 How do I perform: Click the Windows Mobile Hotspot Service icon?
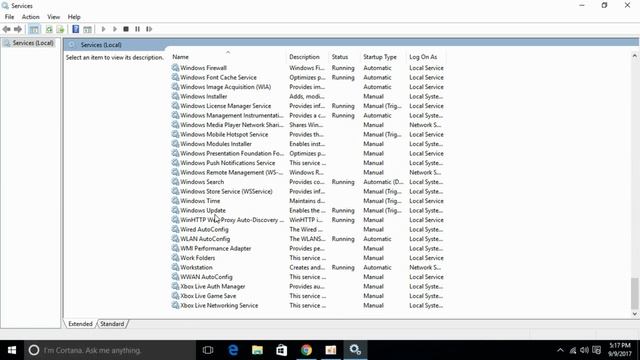[x=175, y=134]
